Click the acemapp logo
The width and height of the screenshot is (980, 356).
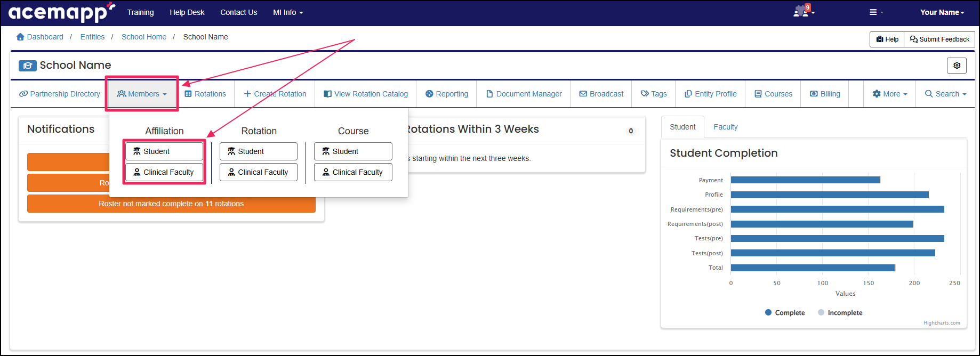(61, 12)
